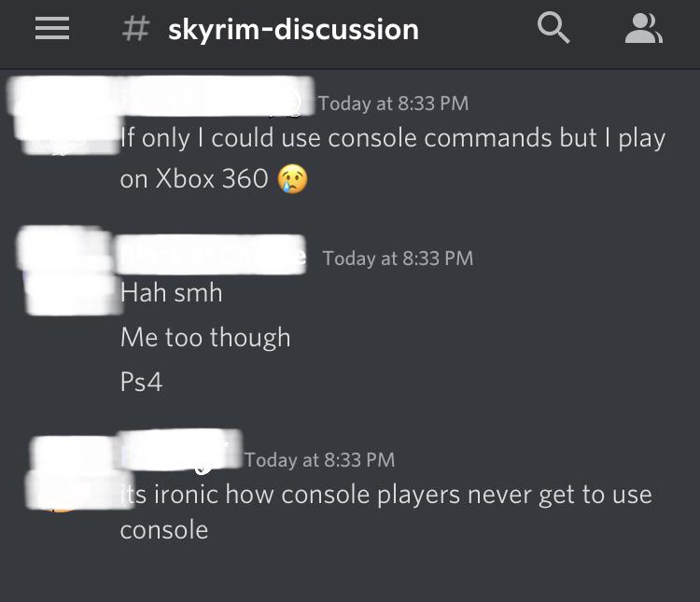
Task: Click the timestamp above 'Hah smh'
Action: coord(398,259)
